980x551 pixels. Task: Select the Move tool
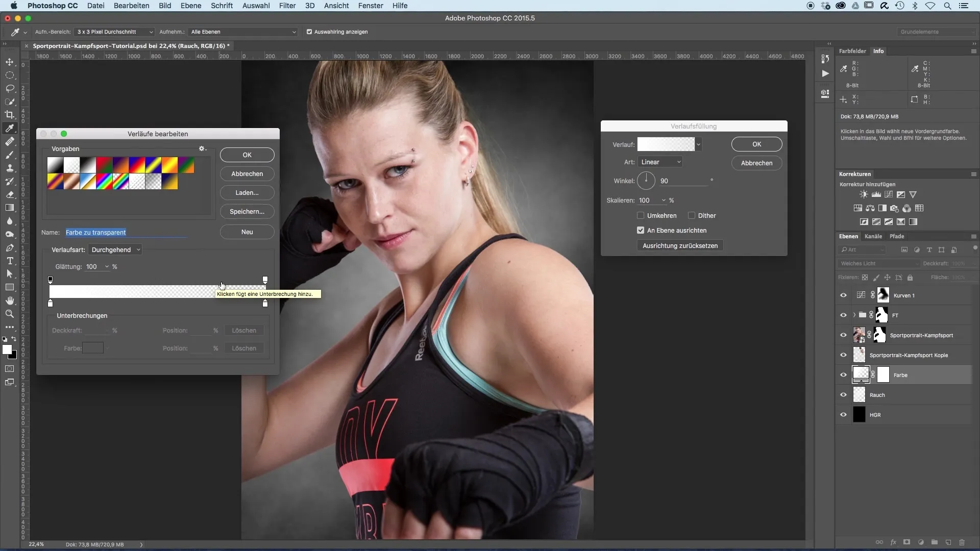[x=10, y=62]
